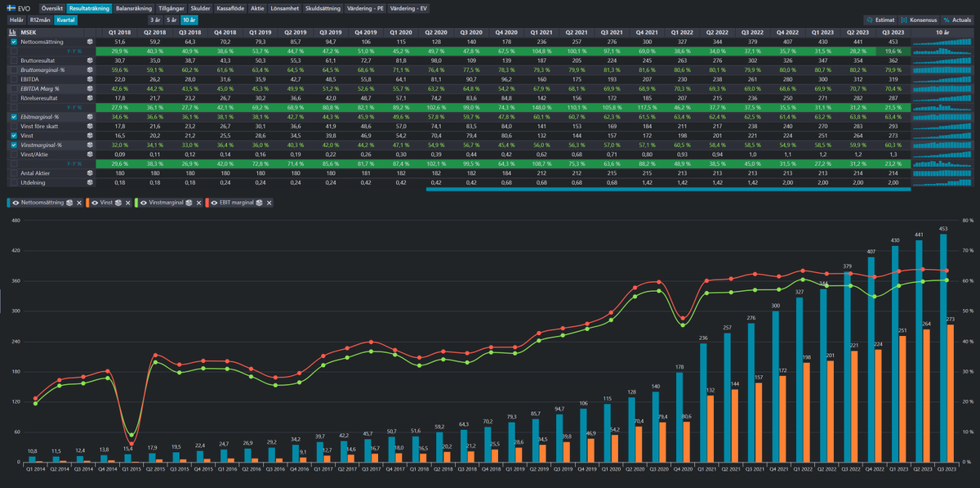Open cube icon in the Vinst före skatt row
Viewport: 980px width, 488px height.
pyautogui.click(x=90, y=127)
